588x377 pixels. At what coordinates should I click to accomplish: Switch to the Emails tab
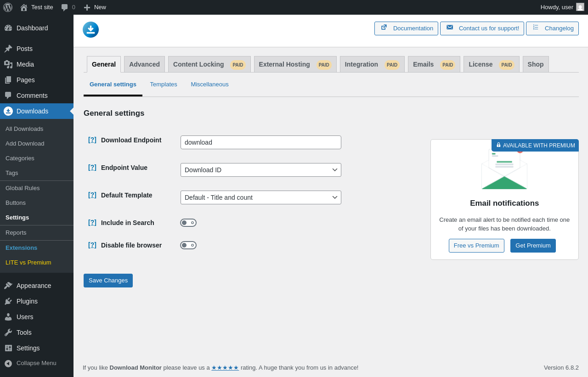pos(434,64)
